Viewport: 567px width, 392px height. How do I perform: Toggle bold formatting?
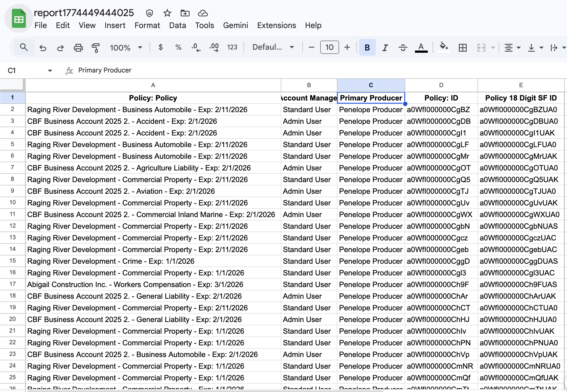point(367,47)
